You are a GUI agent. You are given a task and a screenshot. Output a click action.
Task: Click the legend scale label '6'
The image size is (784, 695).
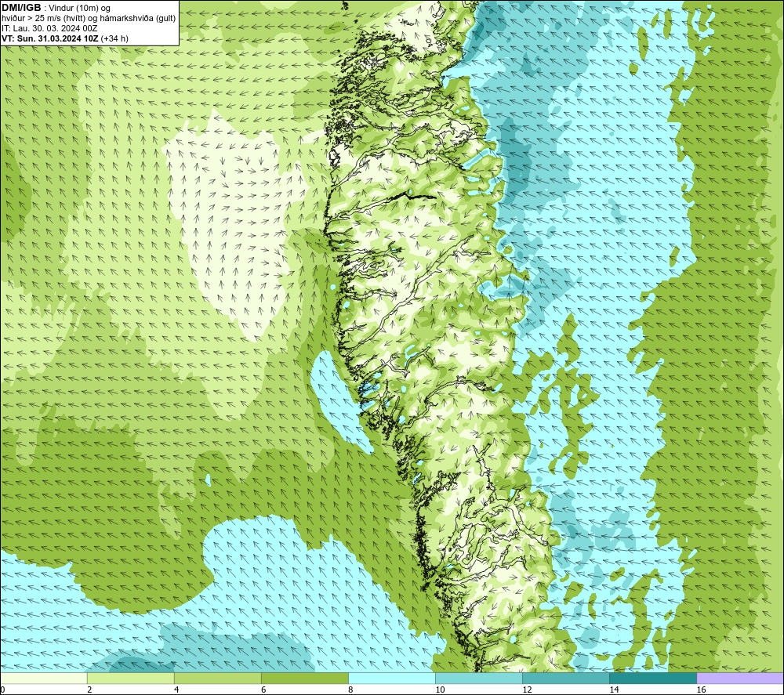[x=263, y=690]
